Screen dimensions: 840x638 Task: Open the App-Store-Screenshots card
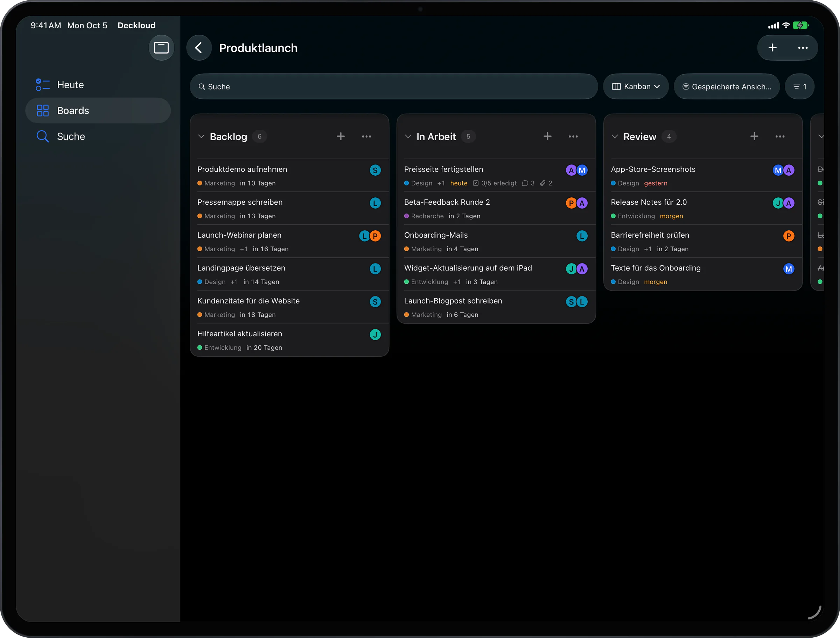click(x=703, y=175)
